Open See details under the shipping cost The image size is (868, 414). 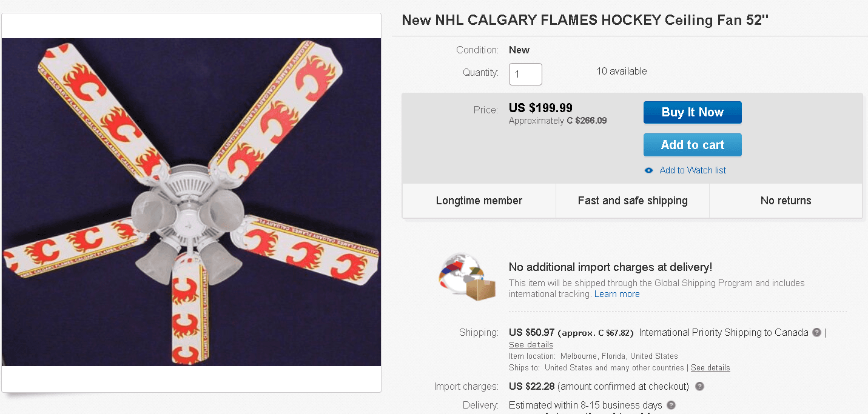tap(531, 344)
